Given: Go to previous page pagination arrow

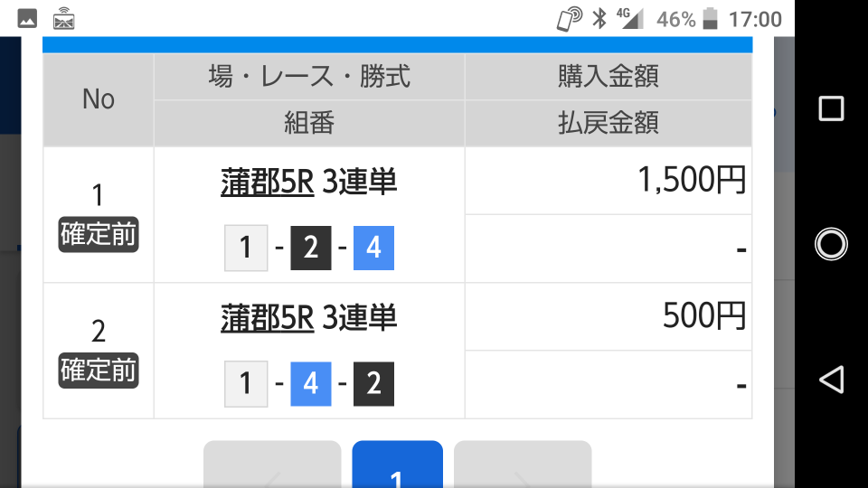Looking at the screenshot, I should point(272,465).
